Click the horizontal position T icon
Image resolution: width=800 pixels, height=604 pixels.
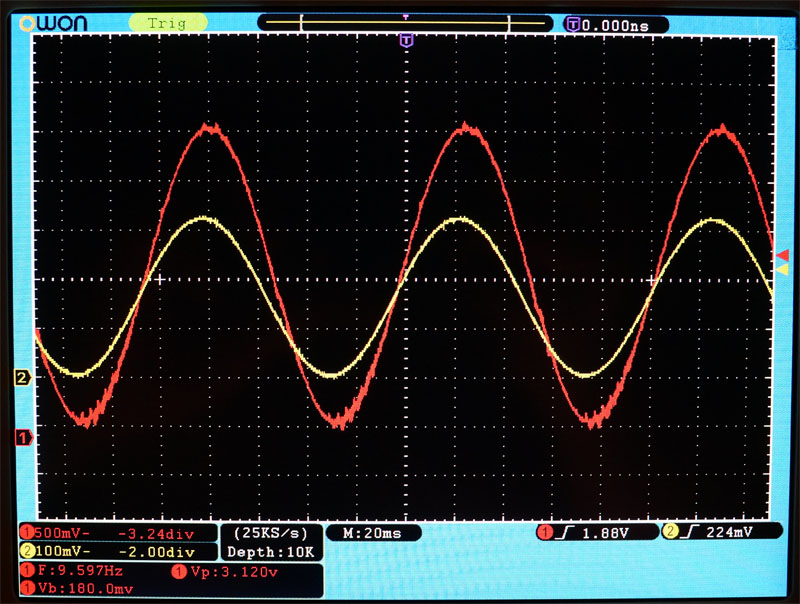point(572,22)
